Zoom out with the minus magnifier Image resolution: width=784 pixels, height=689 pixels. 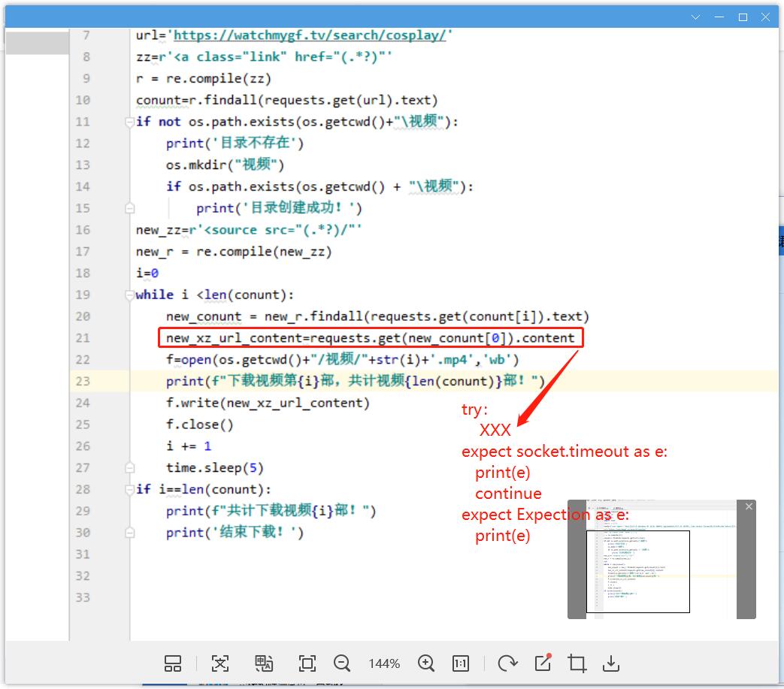(342, 663)
